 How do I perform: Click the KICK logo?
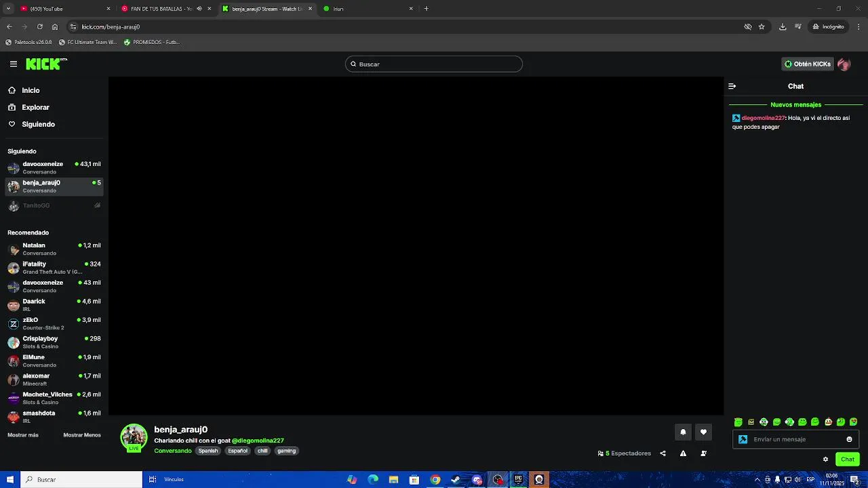click(46, 64)
